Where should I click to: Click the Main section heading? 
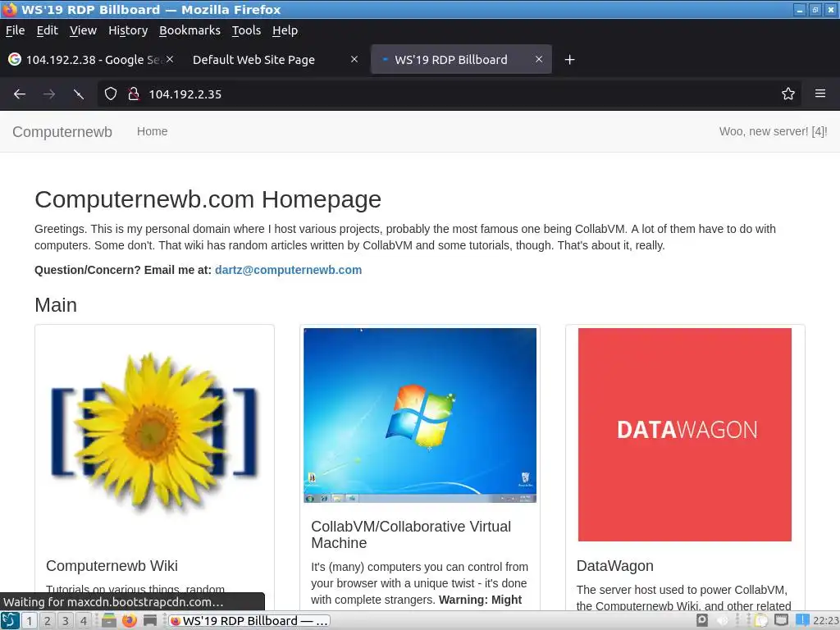(56, 305)
